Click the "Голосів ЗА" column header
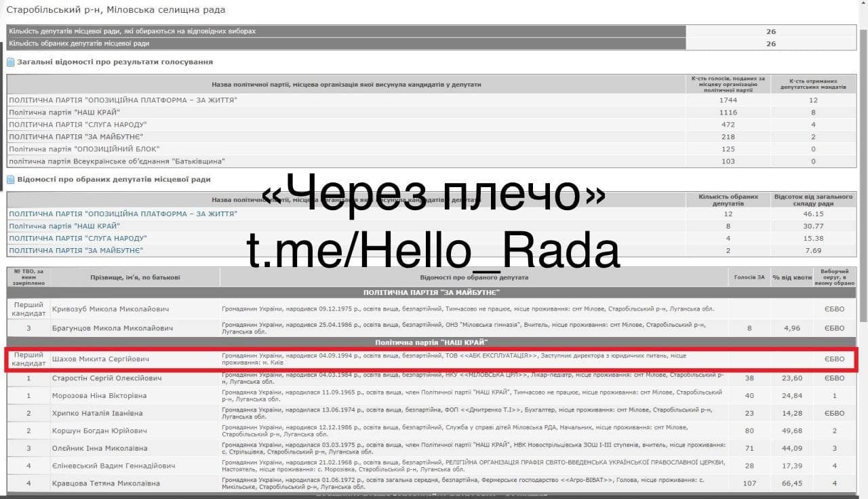Image resolution: width=868 pixels, height=499 pixels. [x=749, y=277]
